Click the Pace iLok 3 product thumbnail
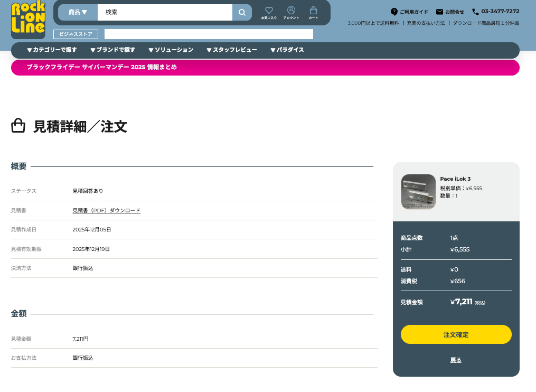This screenshot has height=392, width=536. pyautogui.click(x=418, y=192)
